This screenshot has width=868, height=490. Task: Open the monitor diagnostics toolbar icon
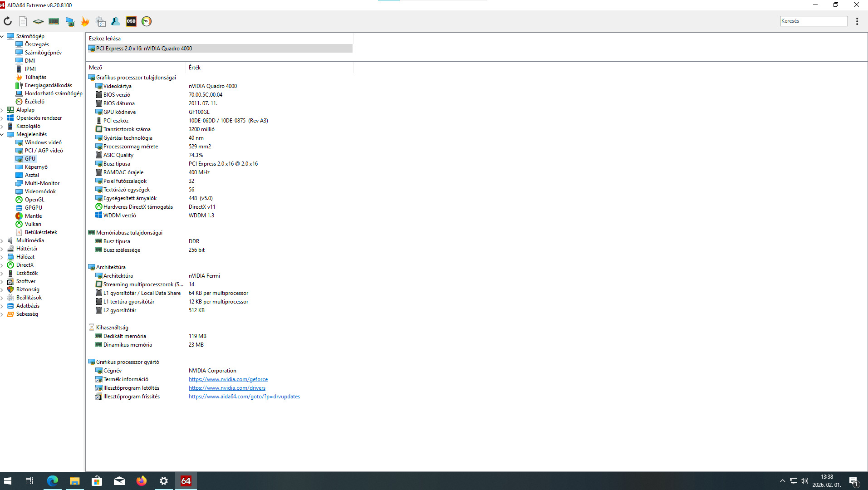point(69,21)
